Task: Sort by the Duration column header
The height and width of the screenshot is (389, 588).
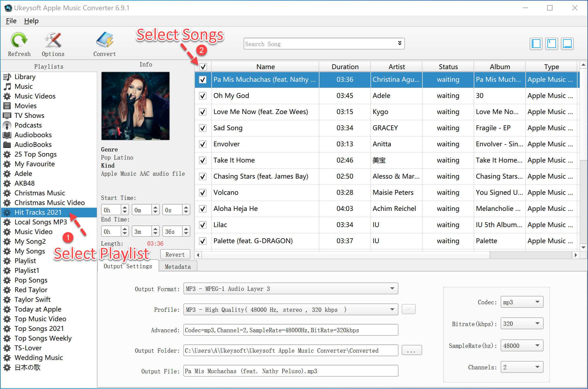Action: click(345, 67)
